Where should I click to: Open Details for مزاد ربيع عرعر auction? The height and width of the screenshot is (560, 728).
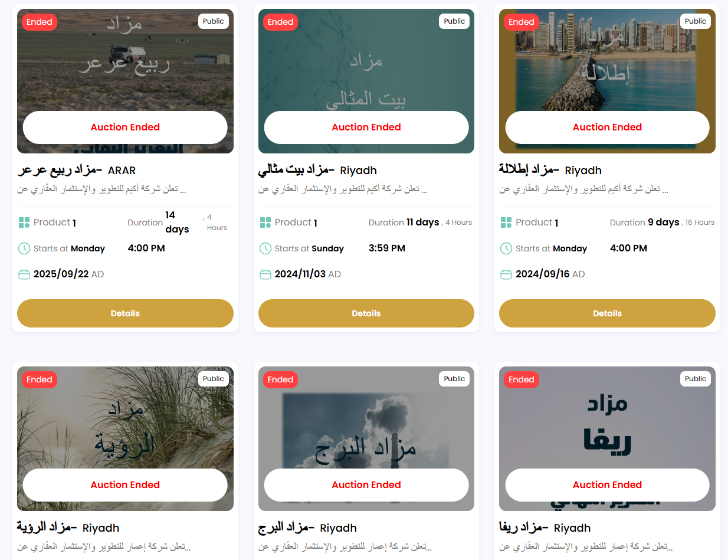click(x=125, y=313)
